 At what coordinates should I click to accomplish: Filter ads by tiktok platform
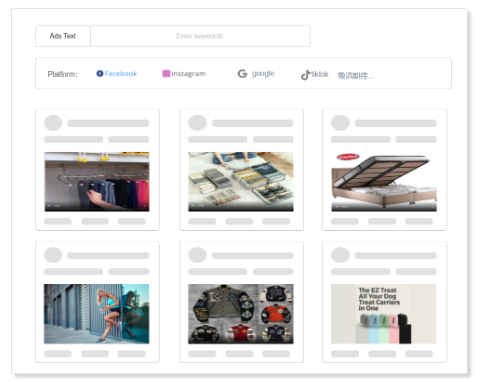315,75
